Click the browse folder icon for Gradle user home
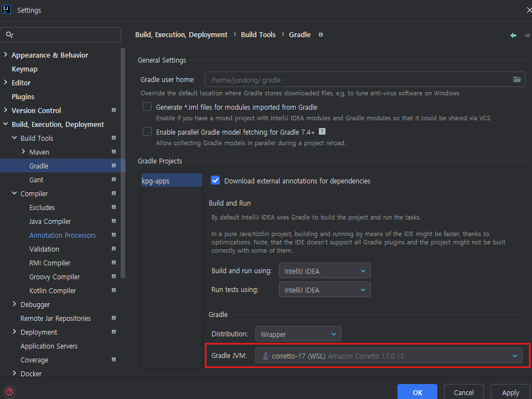 pos(516,79)
